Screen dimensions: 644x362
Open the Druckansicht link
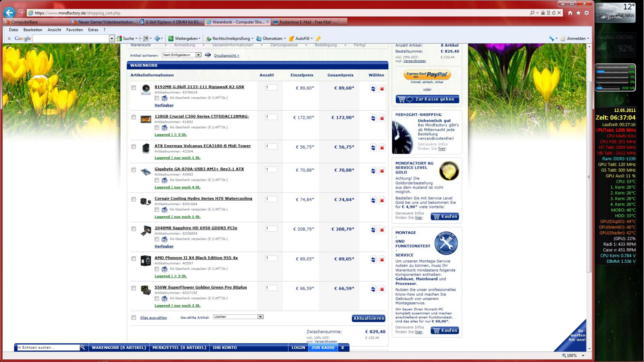click(x=227, y=55)
